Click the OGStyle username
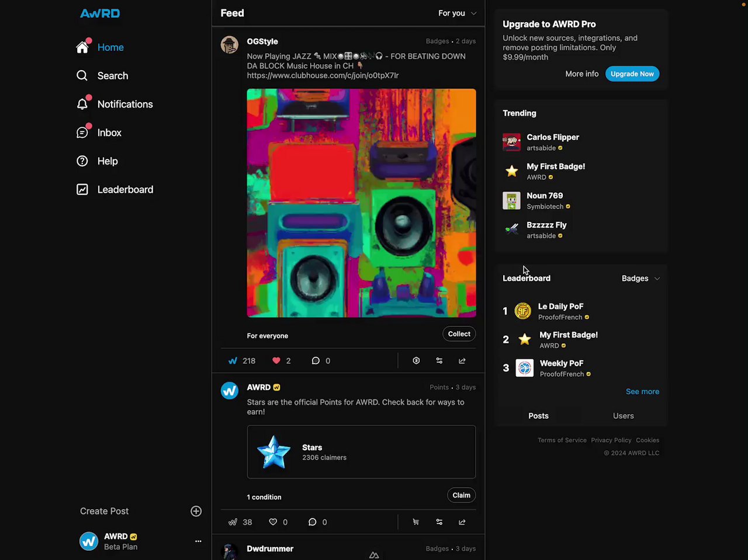 click(x=262, y=41)
